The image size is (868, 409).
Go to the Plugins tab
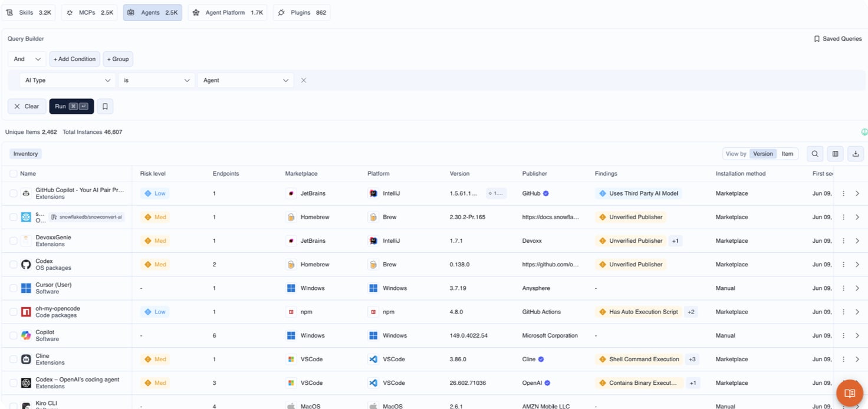[x=301, y=12]
